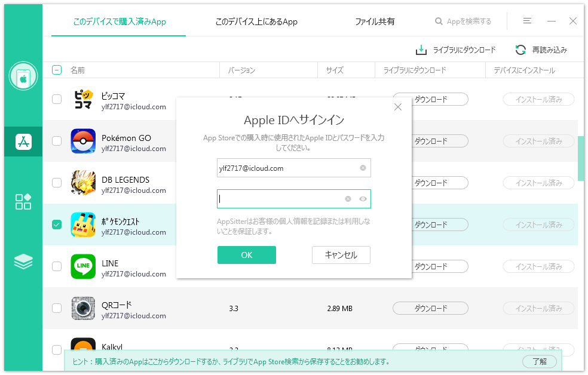
Task: Check the Kalkyl row checkbox
Action: (57, 350)
